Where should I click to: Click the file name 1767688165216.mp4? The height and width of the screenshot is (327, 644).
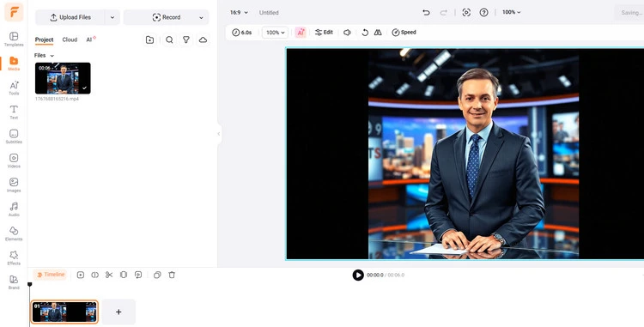57,99
